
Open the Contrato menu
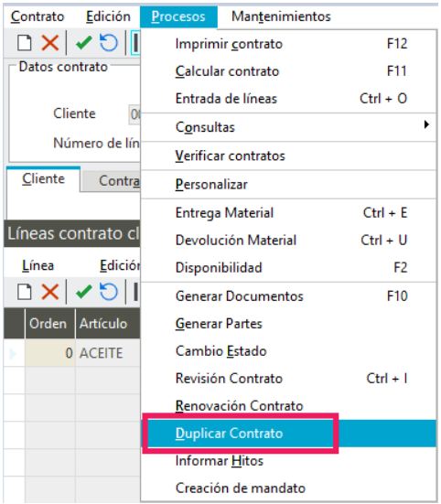[x=38, y=16]
